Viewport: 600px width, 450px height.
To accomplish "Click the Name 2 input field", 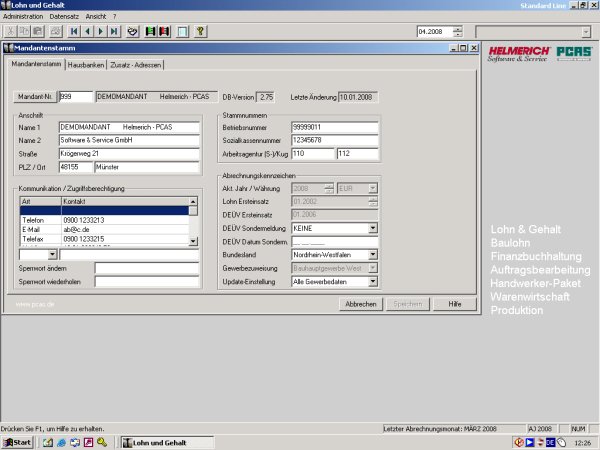I will (x=129, y=140).
